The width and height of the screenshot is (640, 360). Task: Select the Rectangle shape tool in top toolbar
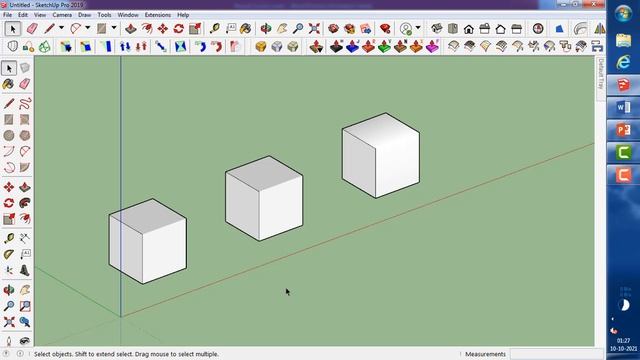102,29
